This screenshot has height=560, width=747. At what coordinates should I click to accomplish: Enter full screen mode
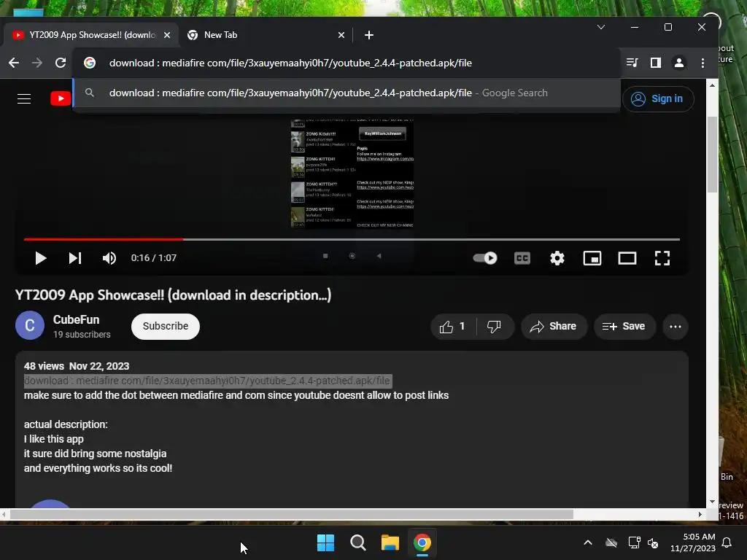662,258
